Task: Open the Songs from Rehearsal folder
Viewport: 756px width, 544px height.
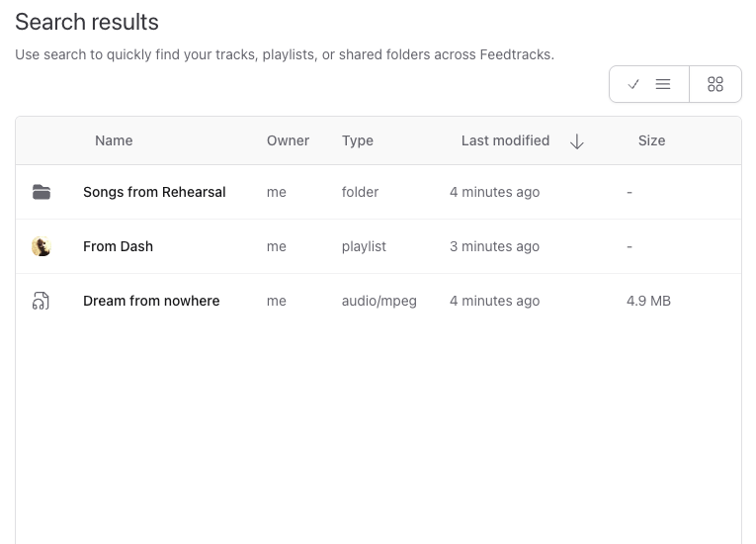Action: point(154,192)
